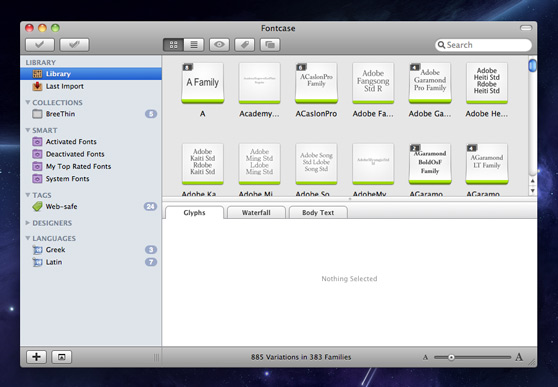This screenshot has width=558, height=387.
Task: Click the Library bookshelf icon
Action: [x=37, y=74]
